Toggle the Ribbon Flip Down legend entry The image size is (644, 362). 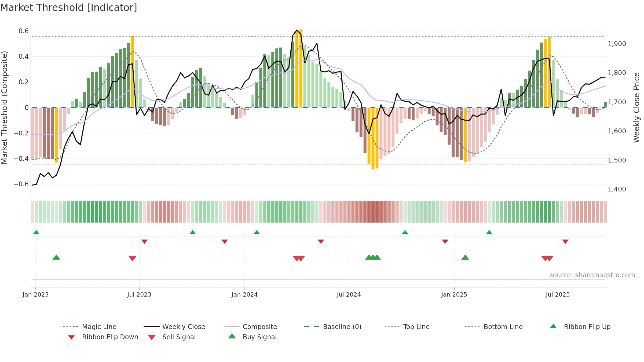click(x=103, y=337)
